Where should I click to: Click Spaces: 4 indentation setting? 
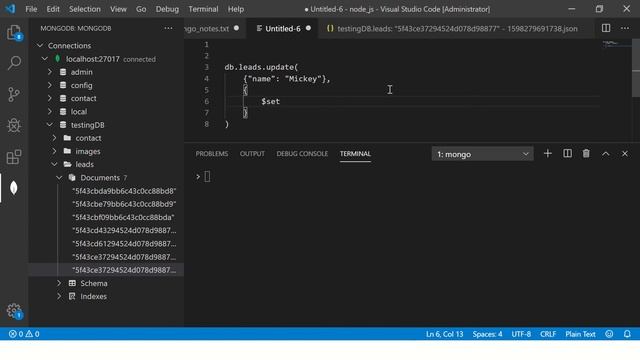tap(487, 334)
